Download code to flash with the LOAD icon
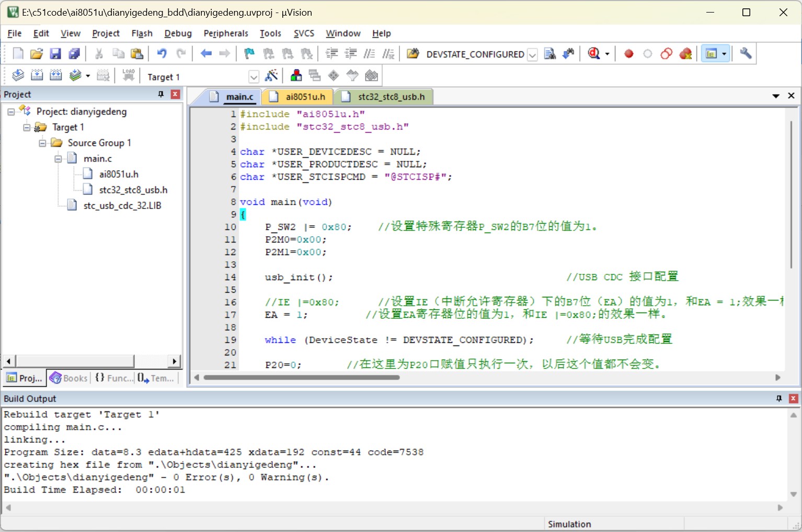802x532 pixels. pos(129,75)
